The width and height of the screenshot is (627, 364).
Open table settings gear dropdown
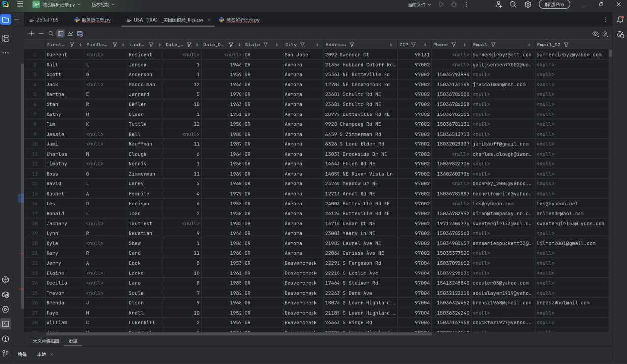(x=605, y=34)
